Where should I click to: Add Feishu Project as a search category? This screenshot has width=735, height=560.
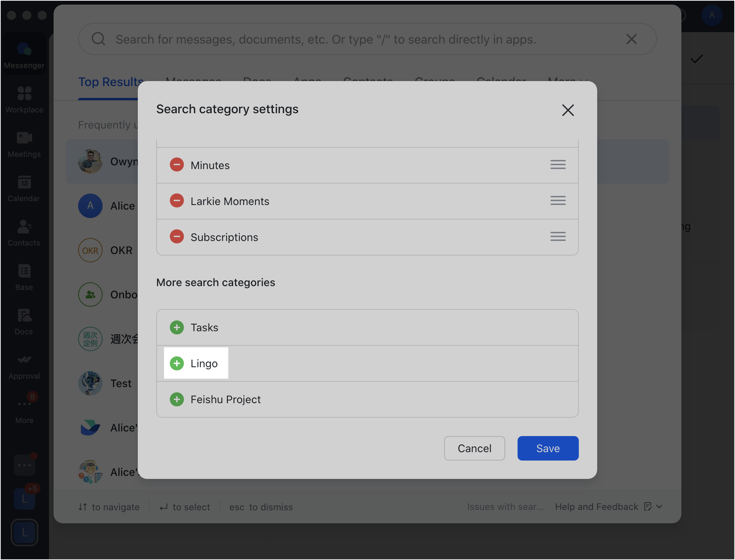[x=176, y=399]
